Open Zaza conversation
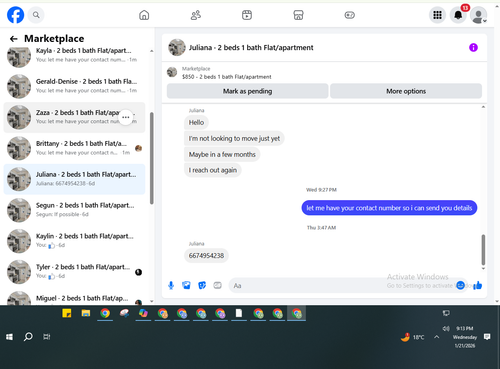 pyautogui.click(x=74, y=117)
